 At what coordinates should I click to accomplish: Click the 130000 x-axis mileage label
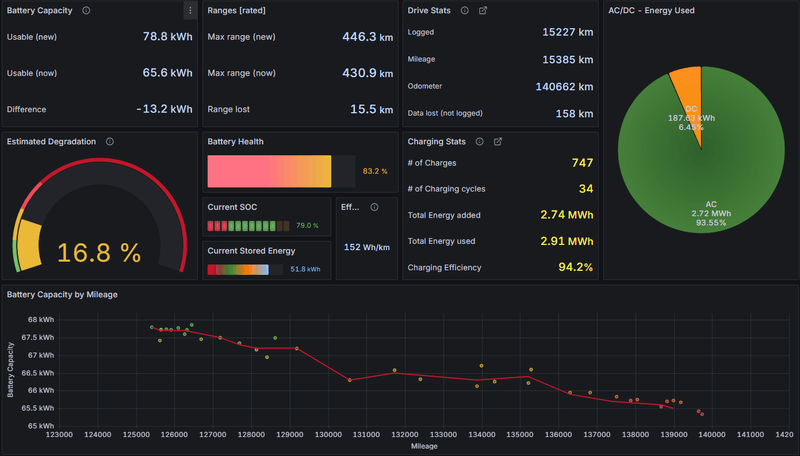[x=328, y=435]
